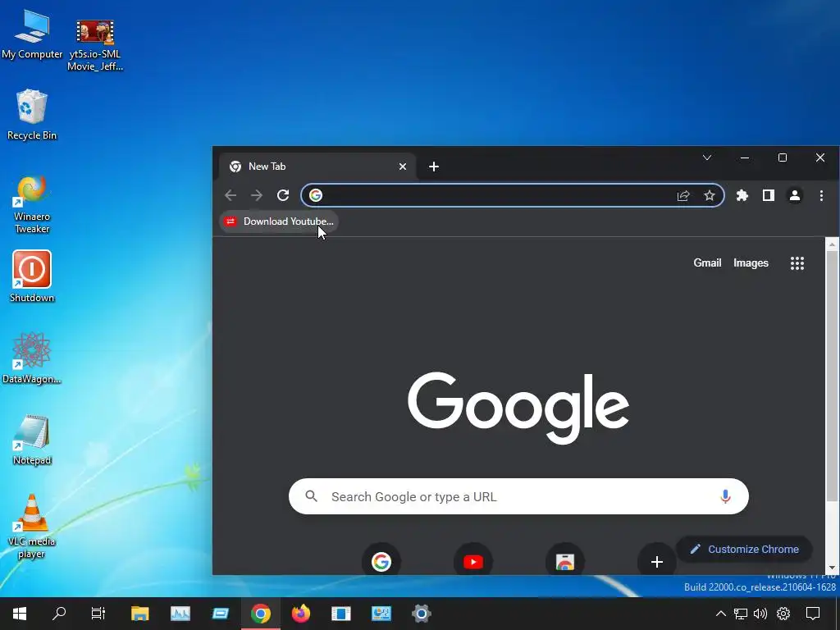Image resolution: width=840 pixels, height=630 pixels.
Task: Click the Search Google or type a URL box
Action: (518, 496)
